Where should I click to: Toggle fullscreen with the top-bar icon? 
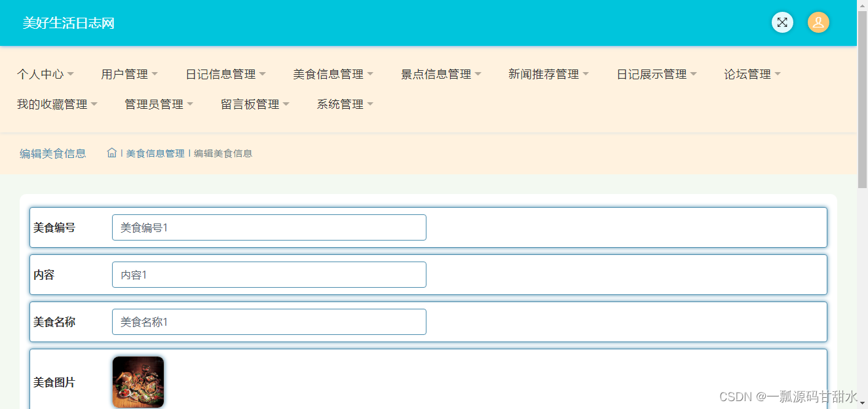782,22
